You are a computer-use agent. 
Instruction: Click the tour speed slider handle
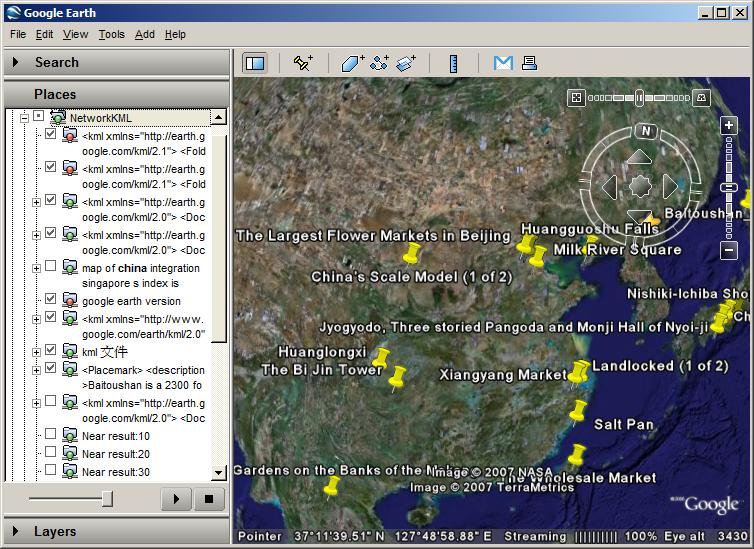click(108, 499)
